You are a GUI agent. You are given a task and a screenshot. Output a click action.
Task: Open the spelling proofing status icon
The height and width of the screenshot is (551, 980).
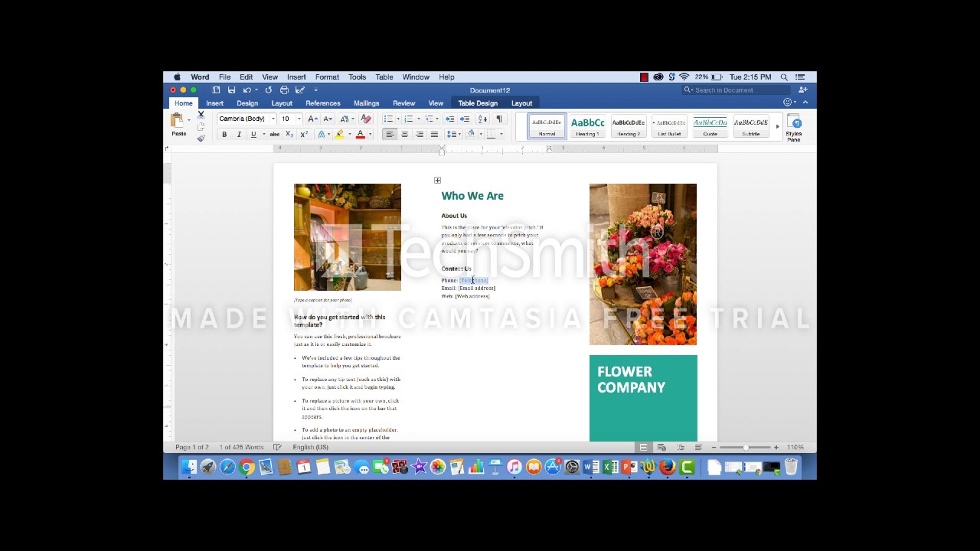point(277,447)
